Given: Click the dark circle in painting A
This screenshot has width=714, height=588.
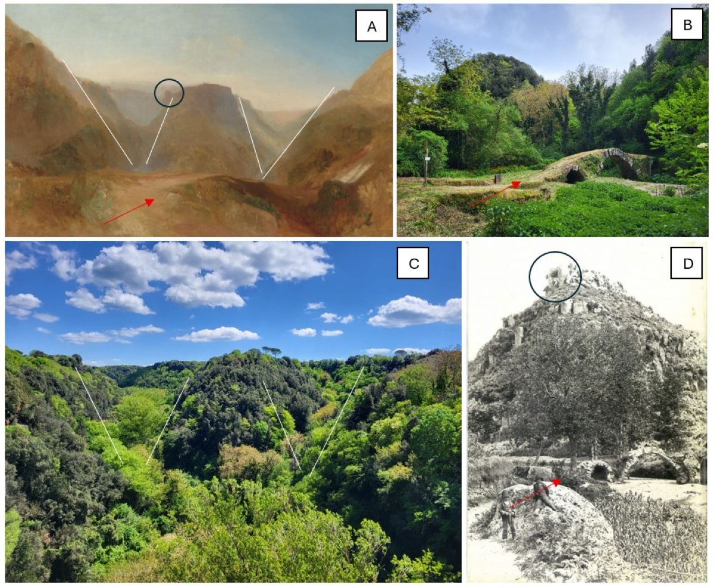Looking at the screenshot, I should point(169,93).
